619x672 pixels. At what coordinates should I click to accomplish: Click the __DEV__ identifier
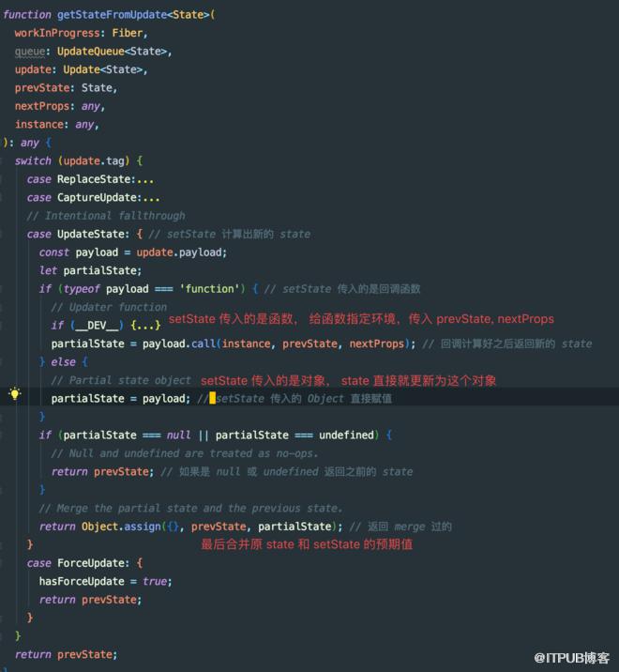97,326
